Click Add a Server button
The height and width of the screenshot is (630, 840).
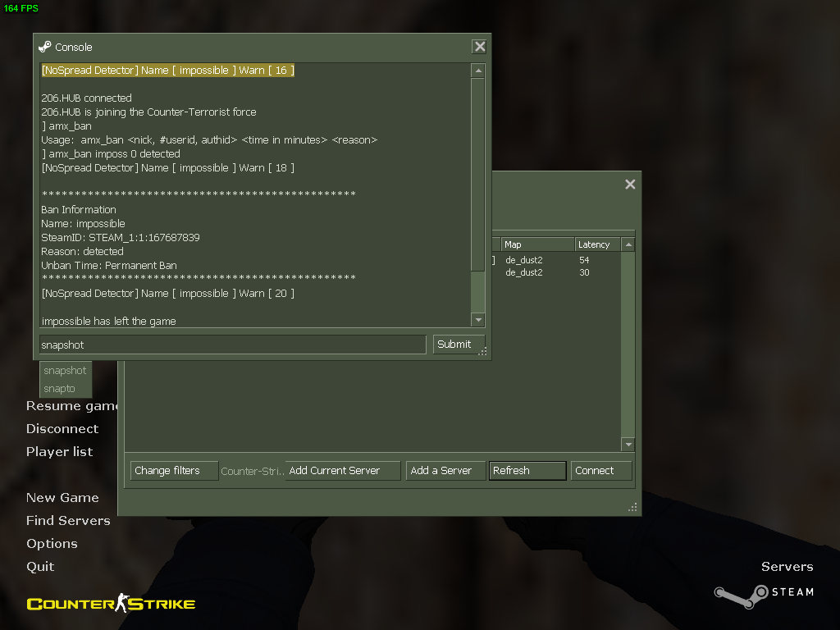coord(445,470)
